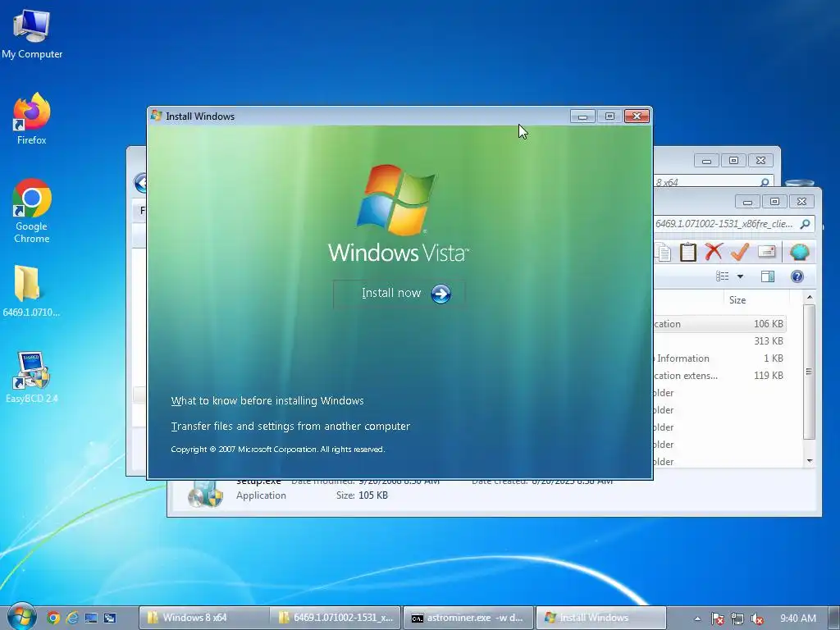Click Switch between windows quick launch icon
840x630 pixels.
(x=111, y=618)
